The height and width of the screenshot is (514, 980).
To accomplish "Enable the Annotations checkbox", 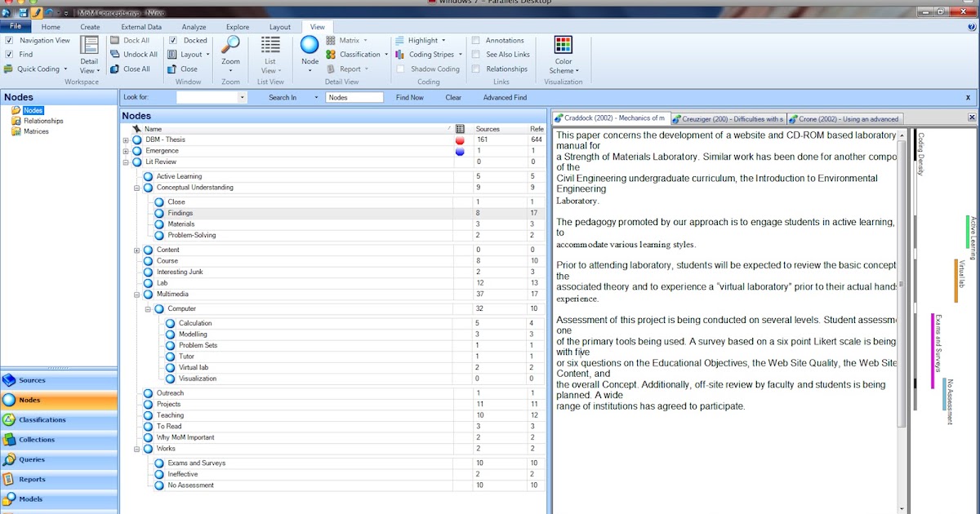I will coord(476,40).
